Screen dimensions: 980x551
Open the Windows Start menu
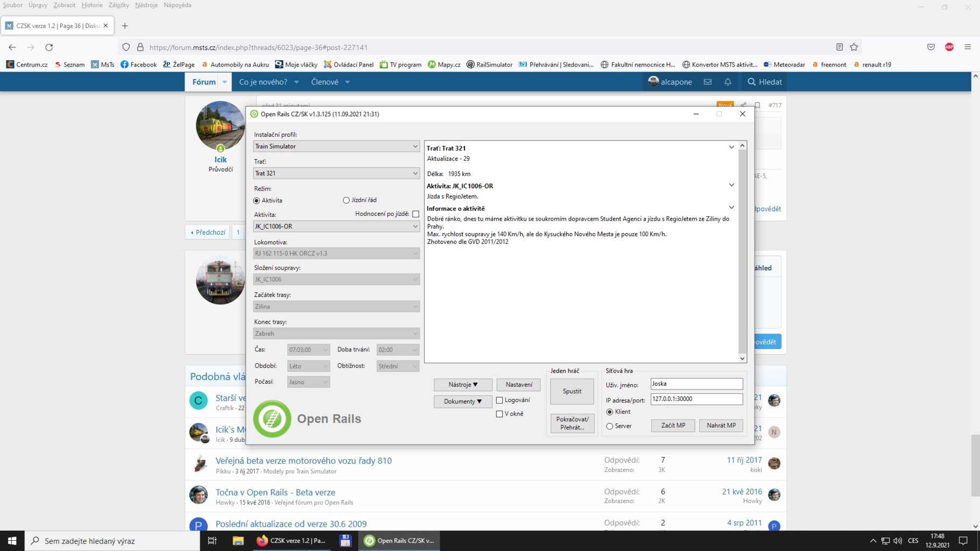[x=12, y=541]
